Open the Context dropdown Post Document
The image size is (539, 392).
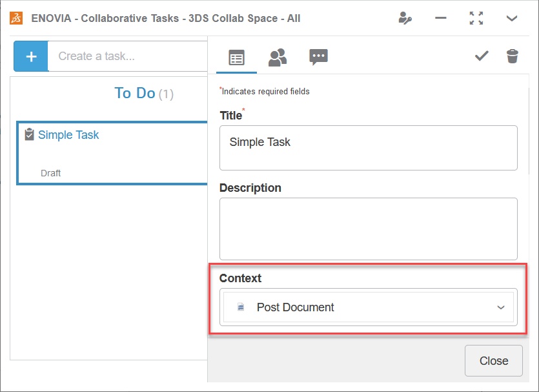point(360,307)
